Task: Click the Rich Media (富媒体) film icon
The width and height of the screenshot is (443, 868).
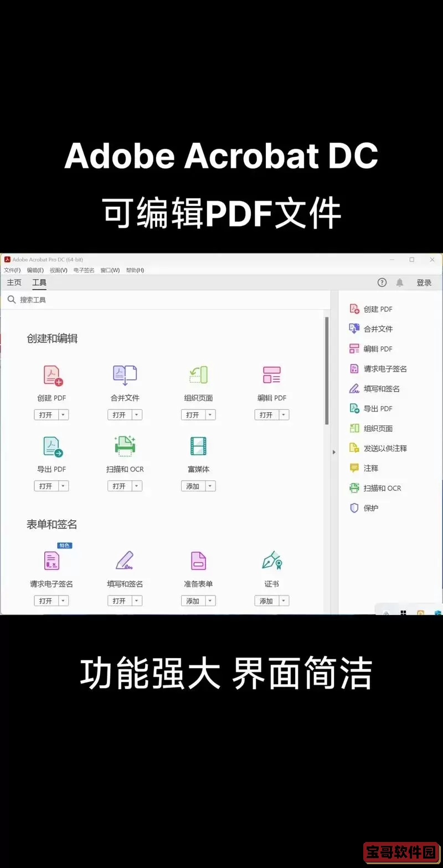Action: point(198,446)
